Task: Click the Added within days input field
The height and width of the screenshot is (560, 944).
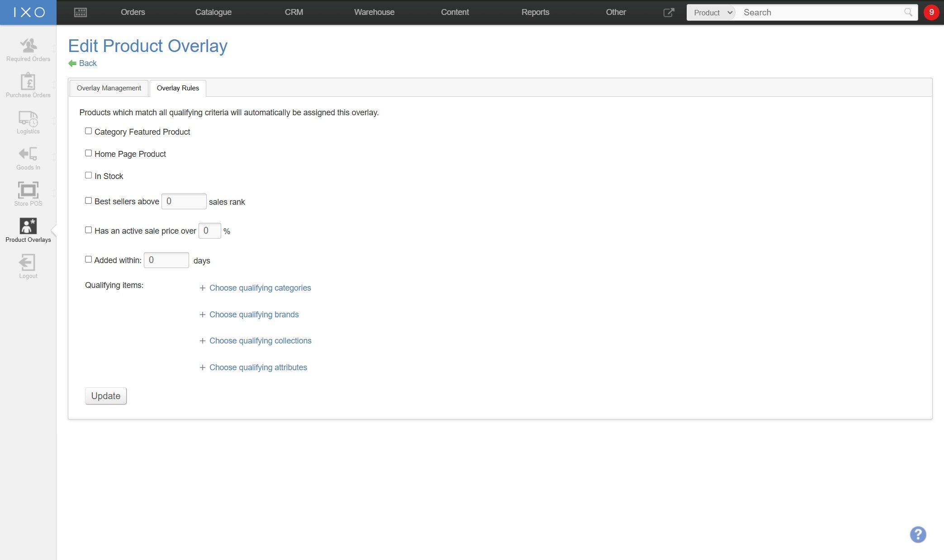Action: (166, 260)
